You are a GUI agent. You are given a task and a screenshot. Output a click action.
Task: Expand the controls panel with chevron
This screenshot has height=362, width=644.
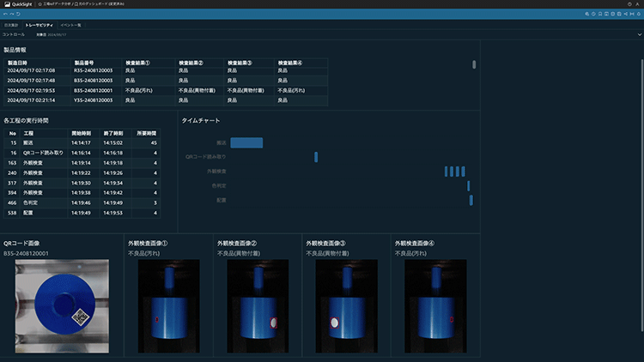tap(638, 34)
